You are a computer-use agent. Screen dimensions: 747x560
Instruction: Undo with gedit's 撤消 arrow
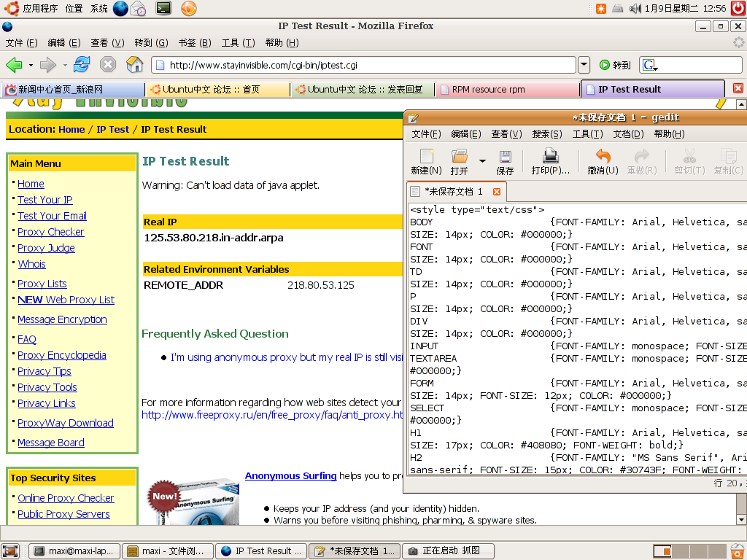[603, 161]
